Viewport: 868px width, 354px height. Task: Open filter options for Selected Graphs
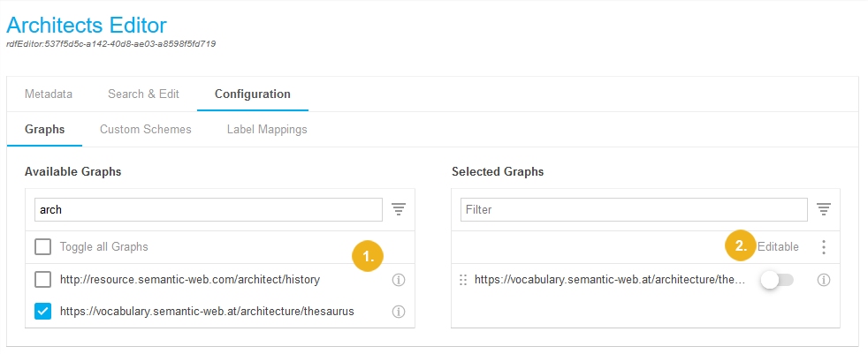pos(824,209)
